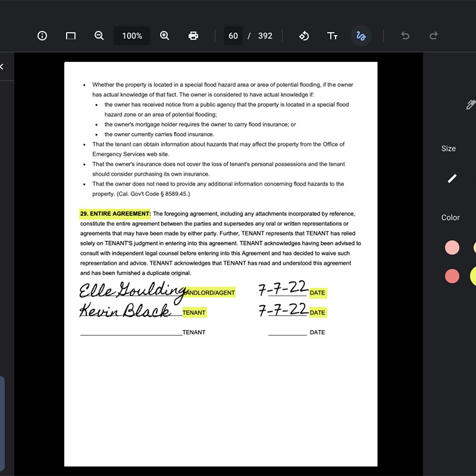Select the pen tool in the right panel
The height and width of the screenshot is (476, 476).
pos(470,105)
